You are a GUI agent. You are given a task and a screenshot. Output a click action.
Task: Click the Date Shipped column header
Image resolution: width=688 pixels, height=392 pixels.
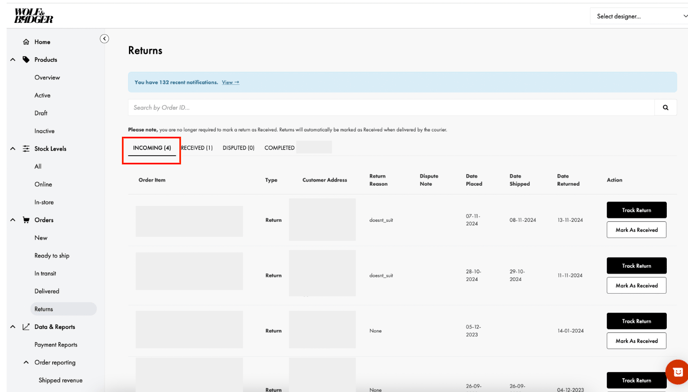tap(520, 180)
